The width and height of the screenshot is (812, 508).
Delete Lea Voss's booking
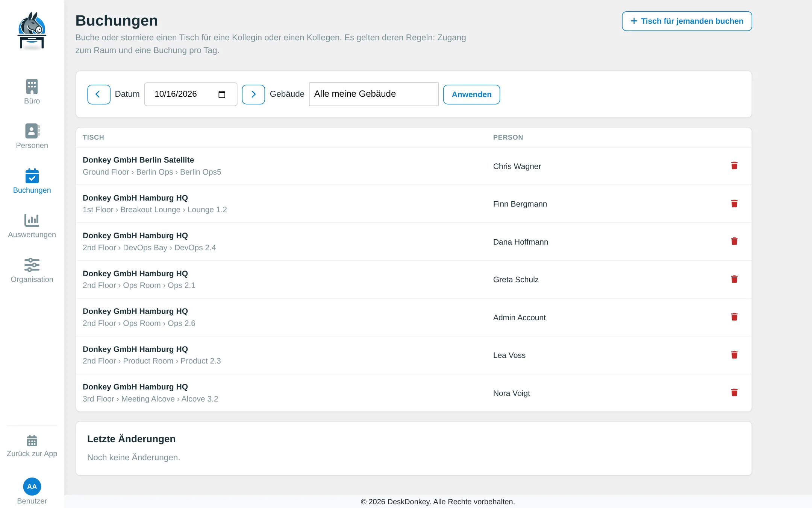pyautogui.click(x=734, y=355)
